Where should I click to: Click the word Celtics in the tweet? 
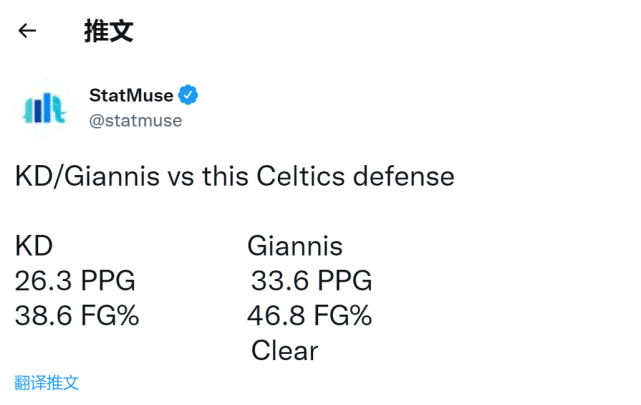tap(301, 176)
